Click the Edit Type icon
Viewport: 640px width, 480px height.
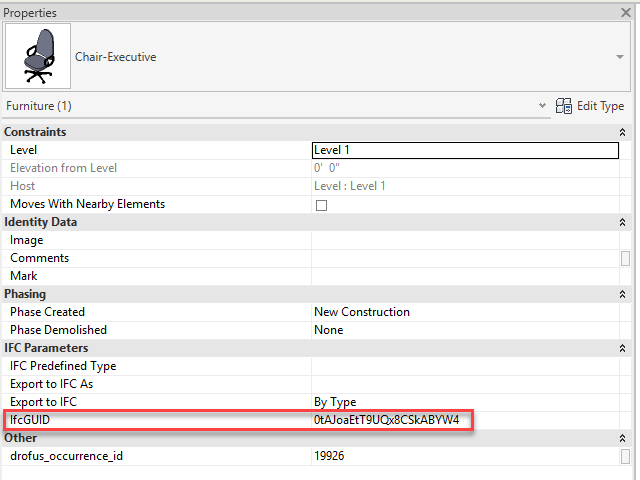[x=564, y=106]
